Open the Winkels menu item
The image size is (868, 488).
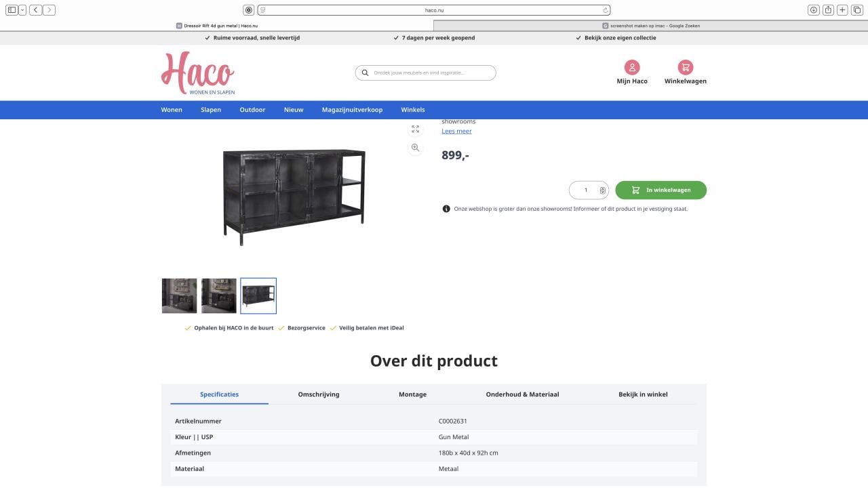tap(413, 110)
